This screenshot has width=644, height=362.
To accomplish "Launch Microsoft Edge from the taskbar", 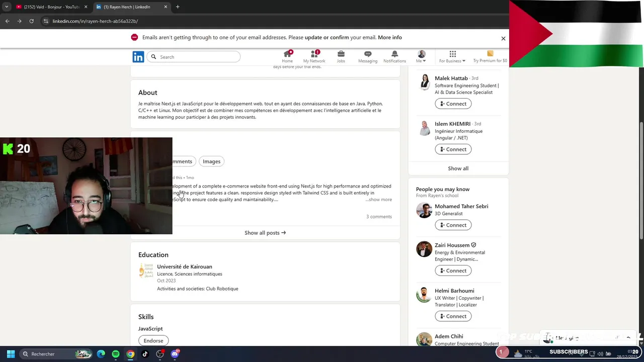I will pyautogui.click(x=101, y=354).
